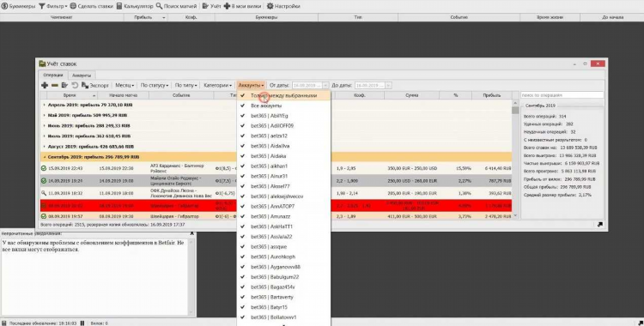Viewport: 644px width, 326px height.
Task: Expand the Август 2019 group
Action: click(45, 147)
